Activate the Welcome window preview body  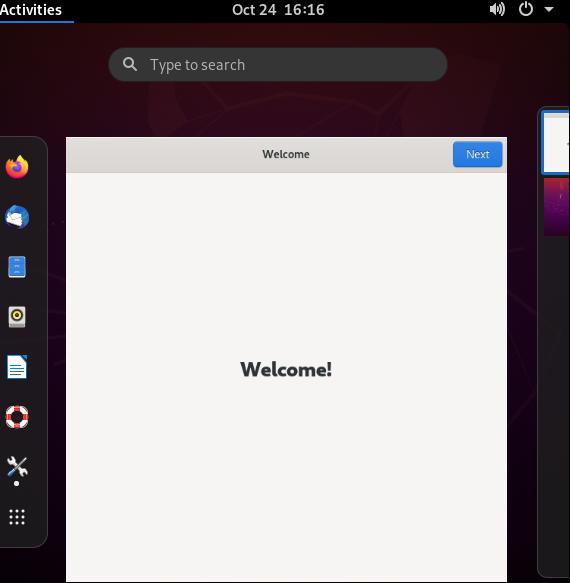point(286,377)
